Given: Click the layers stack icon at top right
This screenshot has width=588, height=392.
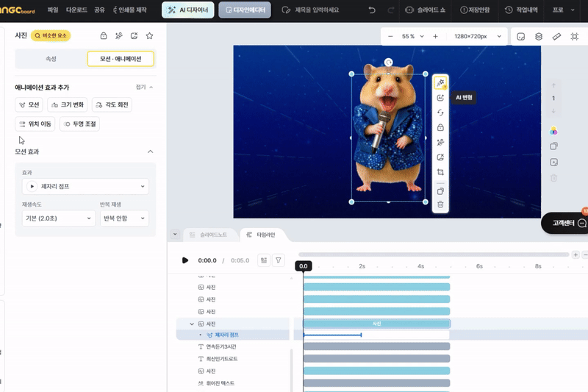Looking at the screenshot, I should pyautogui.click(x=539, y=36).
